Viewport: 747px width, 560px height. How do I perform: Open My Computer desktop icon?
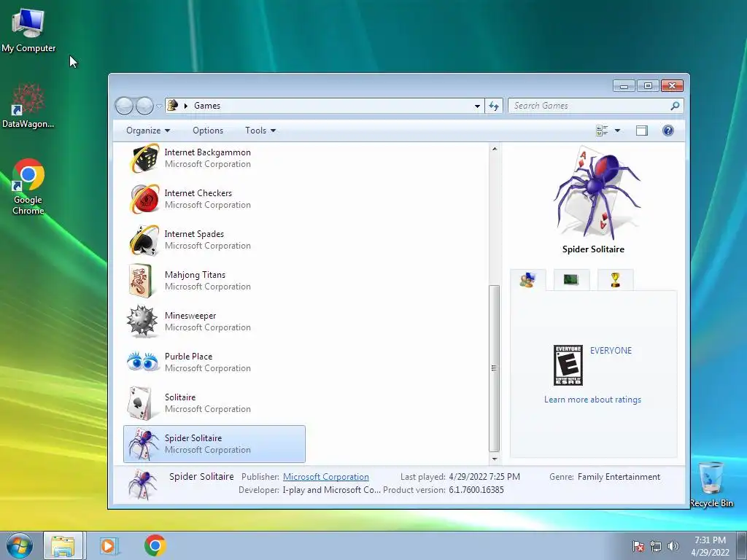pyautogui.click(x=28, y=30)
